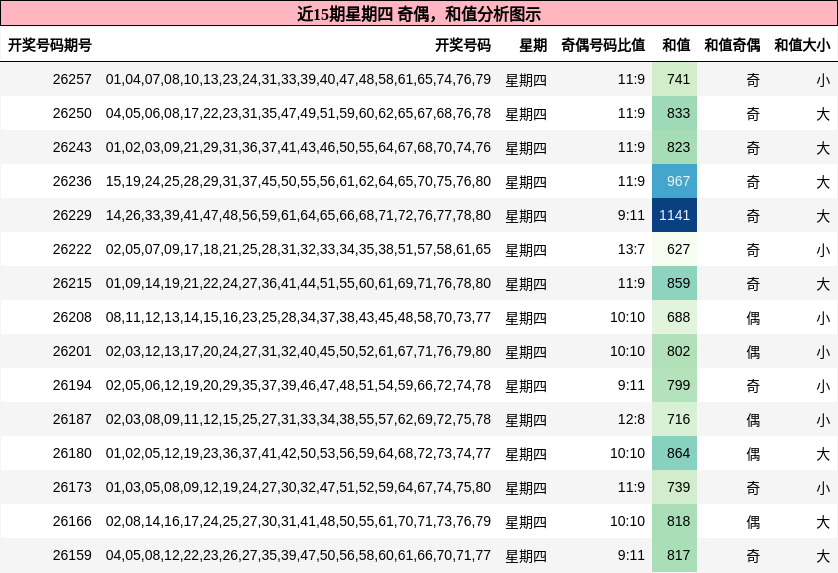Click sum value cell 739
838x573 pixels.
coord(674,487)
